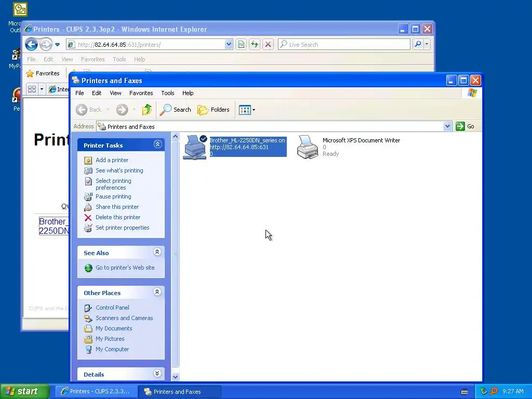Image resolution: width=532 pixels, height=399 pixels.
Task: Open the File menu in Printers and Faxes
Action: pos(79,93)
